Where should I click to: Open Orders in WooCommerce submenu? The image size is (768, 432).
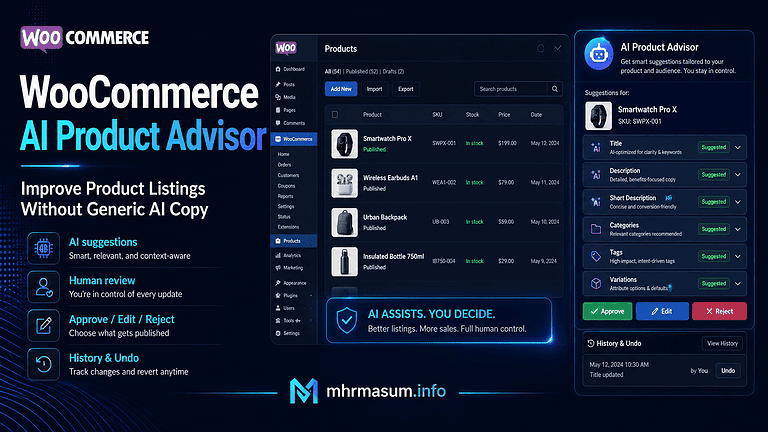[x=284, y=165]
